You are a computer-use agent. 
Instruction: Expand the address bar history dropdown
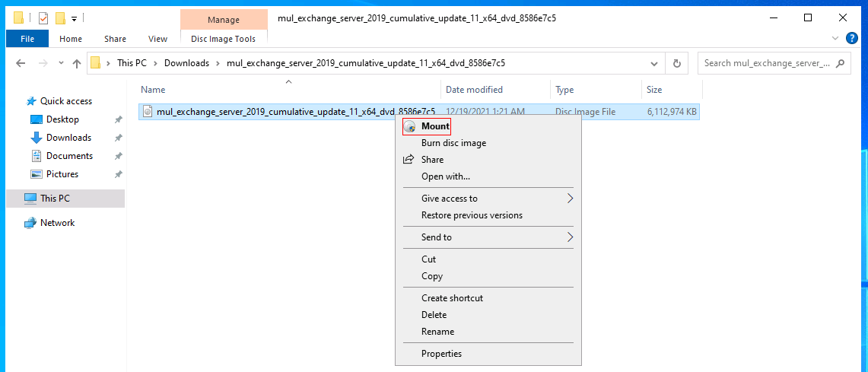[655, 63]
